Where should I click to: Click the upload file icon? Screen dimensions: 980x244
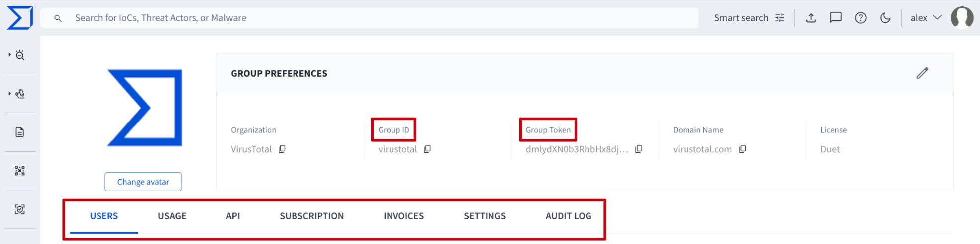click(811, 18)
